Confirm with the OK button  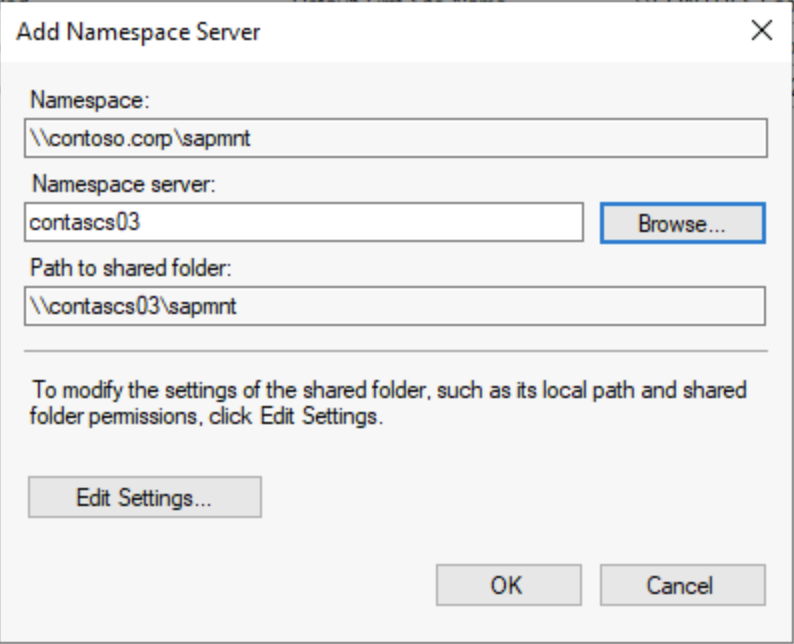[508, 585]
